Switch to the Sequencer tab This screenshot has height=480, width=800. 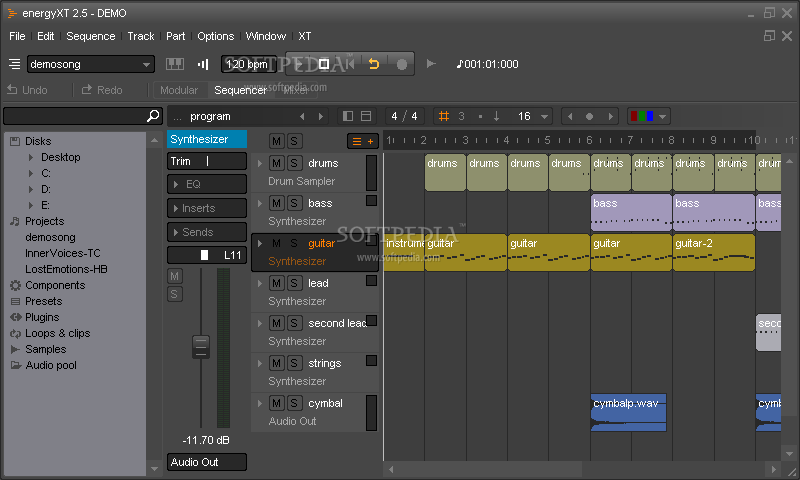(x=240, y=90)
